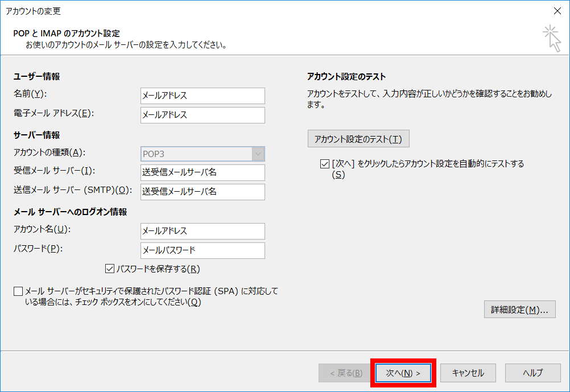Select the 電子メールアドレス field
This screenshot has width=570, height=392.
point(203,115)
